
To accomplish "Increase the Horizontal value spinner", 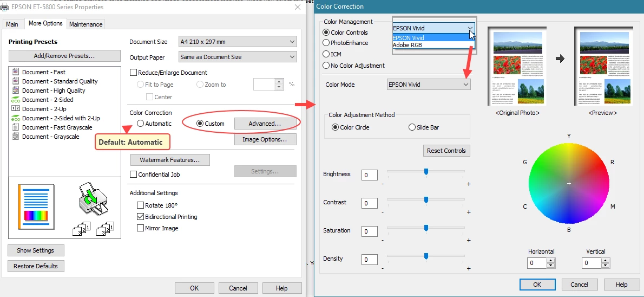I will pyautogui.click(x=551, y=260).
